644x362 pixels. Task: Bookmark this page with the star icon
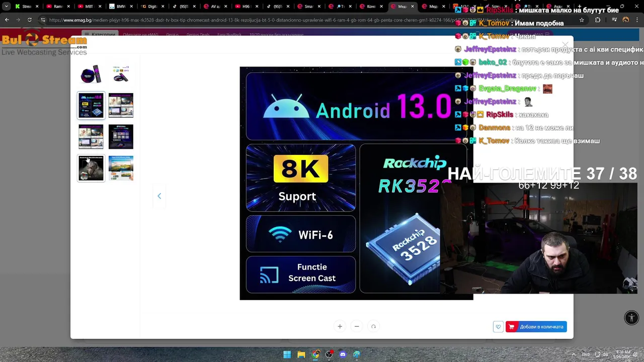[x=582, y=20]
